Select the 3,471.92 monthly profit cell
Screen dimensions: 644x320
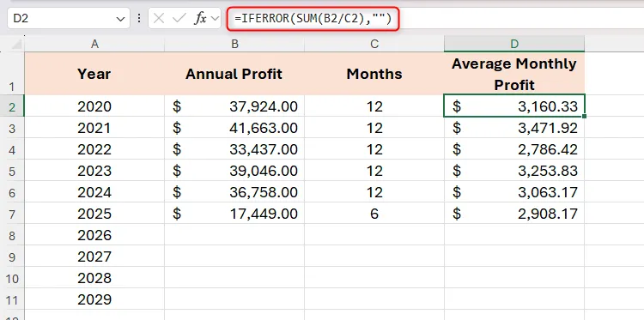click(x=514, y=128)
